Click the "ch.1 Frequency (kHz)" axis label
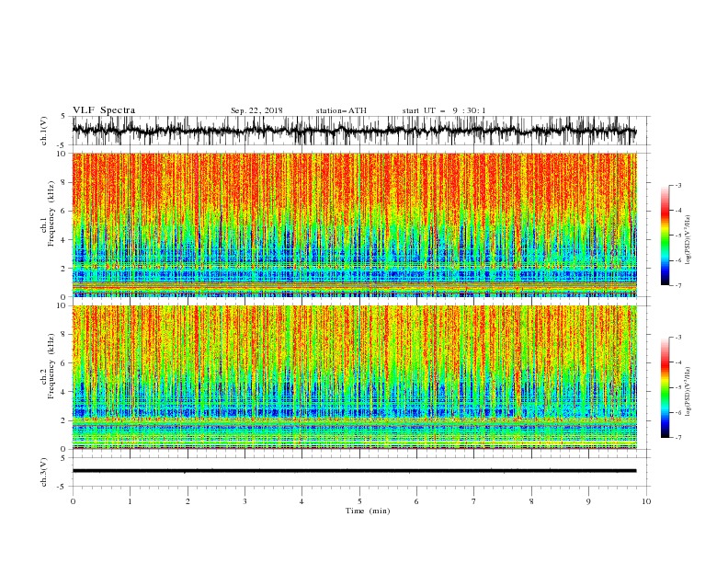The width and height of the screenshot is (728, 563). coord(48,214)
